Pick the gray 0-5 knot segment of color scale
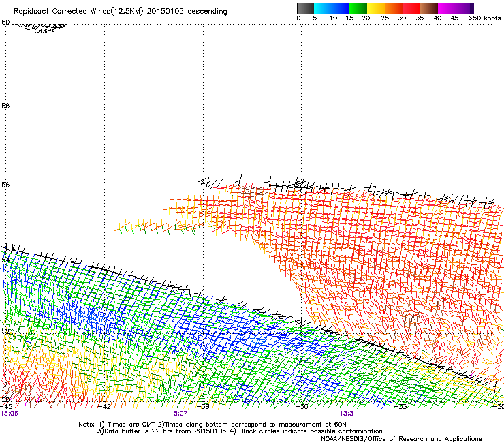 (x=305, y=8)
